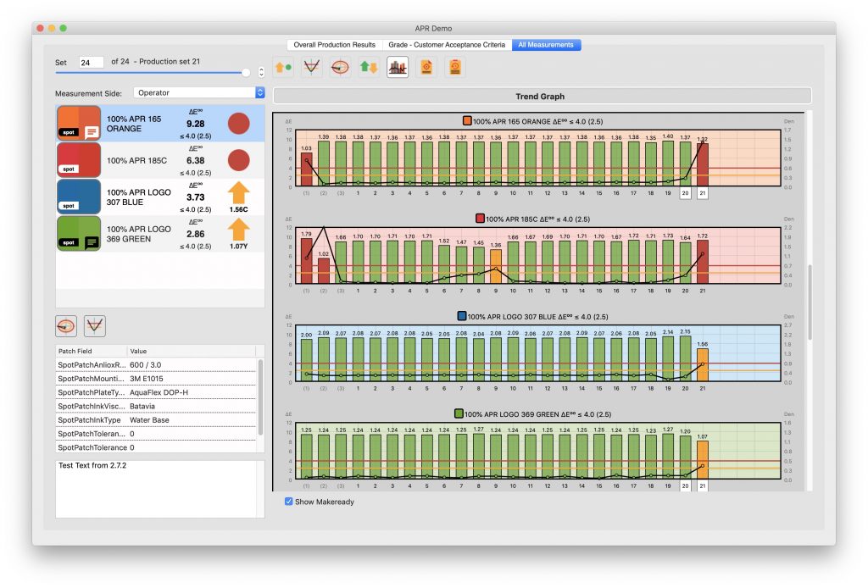868x588 pixels.
Task: Select the APR LOGO 369 GREEN swatch
Action: (x=79, y=233)
